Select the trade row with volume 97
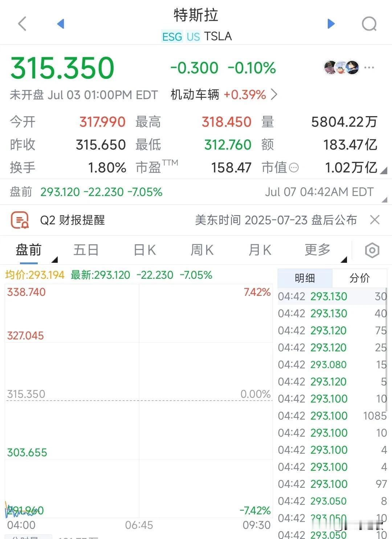 click(332, 484)
